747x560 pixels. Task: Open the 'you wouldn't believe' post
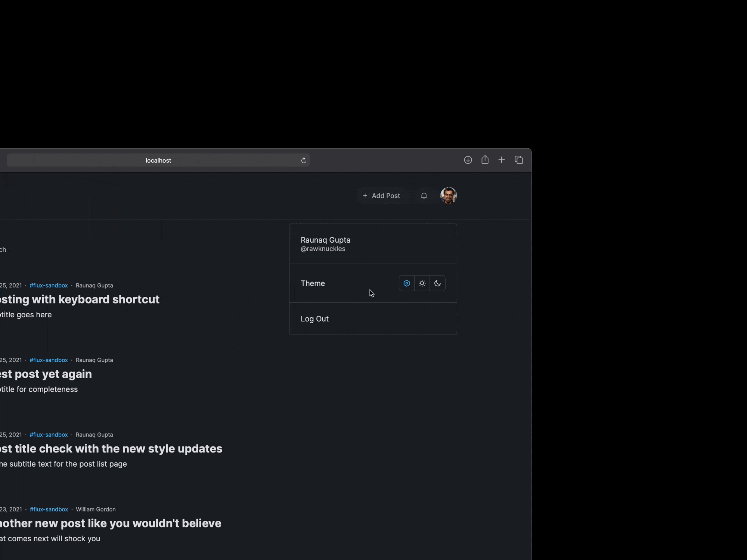point(111,523)
